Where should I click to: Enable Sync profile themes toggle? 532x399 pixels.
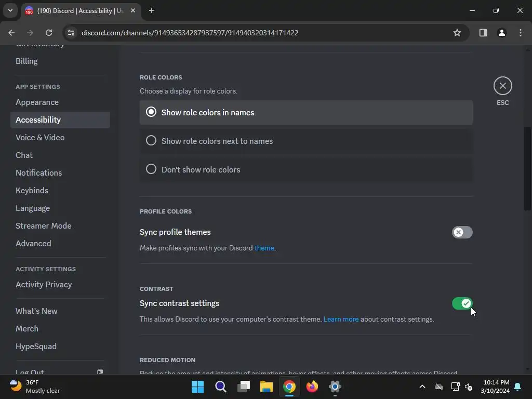tap(462, 232)
